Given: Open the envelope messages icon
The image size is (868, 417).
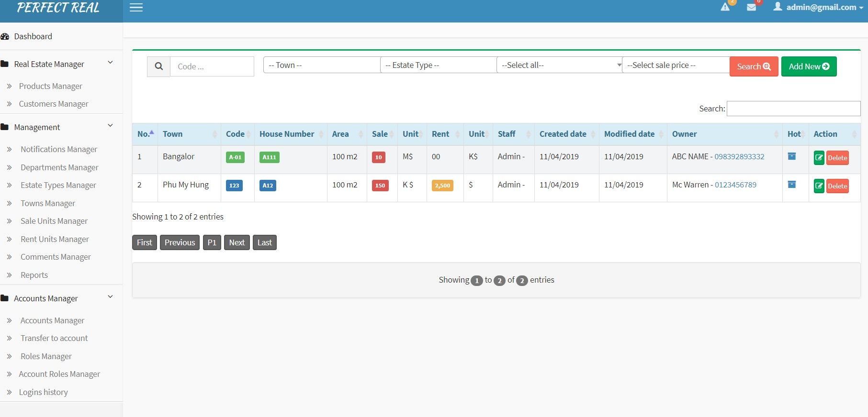Looking at the screenshot, I should point(751,8).
